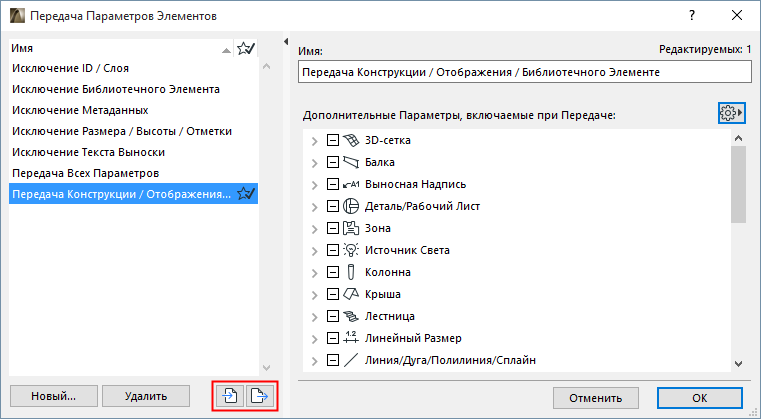Click the import settings icon button
The height and width of the screenshot is (419, 761).
(x=231, y=396)
